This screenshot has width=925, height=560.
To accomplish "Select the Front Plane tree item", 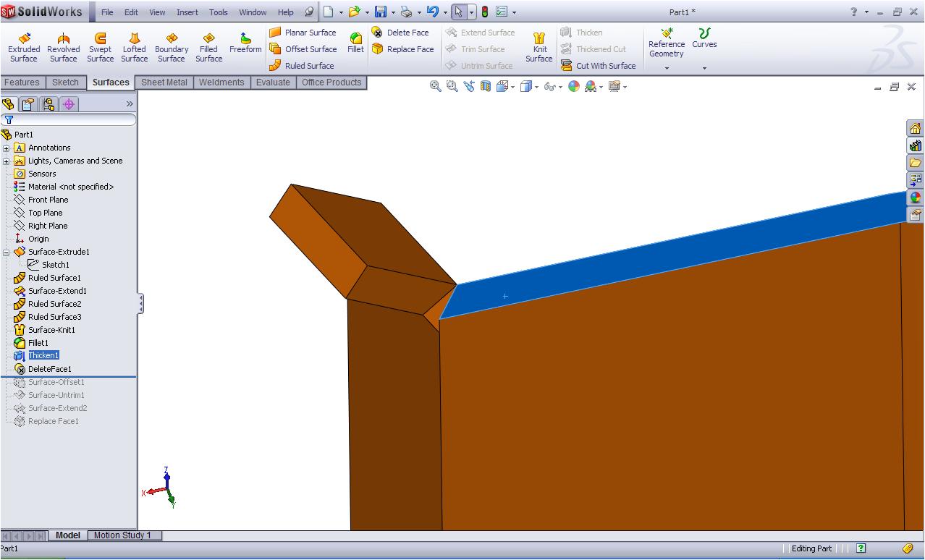I will point(48,200).
